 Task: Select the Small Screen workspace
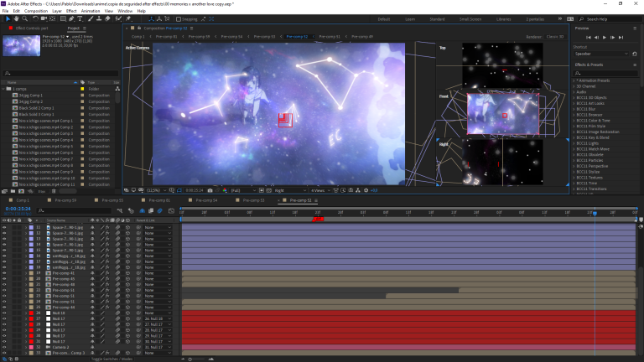pyautogui.click(x=470, y=18)
